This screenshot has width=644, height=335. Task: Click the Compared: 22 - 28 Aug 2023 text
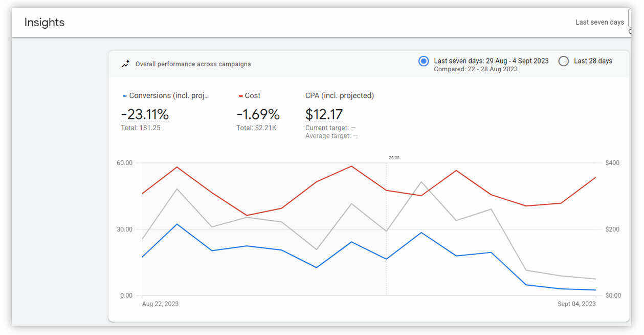point(476,69)
